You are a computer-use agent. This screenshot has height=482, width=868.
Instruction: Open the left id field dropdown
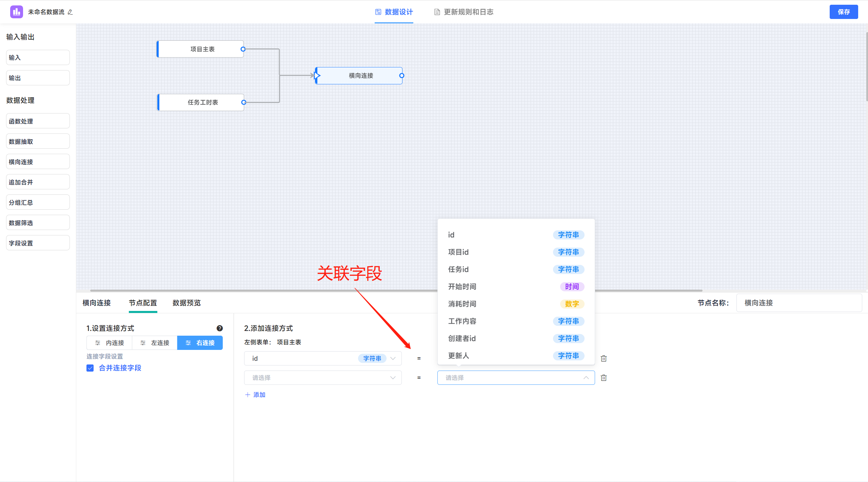tap(323, 358)
